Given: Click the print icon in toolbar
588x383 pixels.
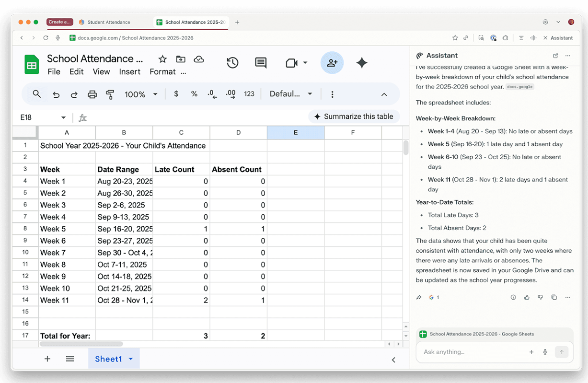Looking at the screenshot, I should pos(92,94).
